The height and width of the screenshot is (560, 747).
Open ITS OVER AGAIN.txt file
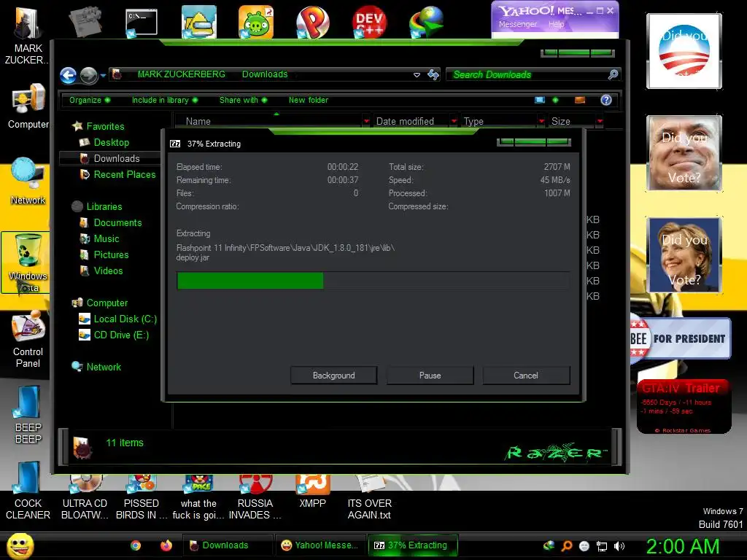pos(370,497)
